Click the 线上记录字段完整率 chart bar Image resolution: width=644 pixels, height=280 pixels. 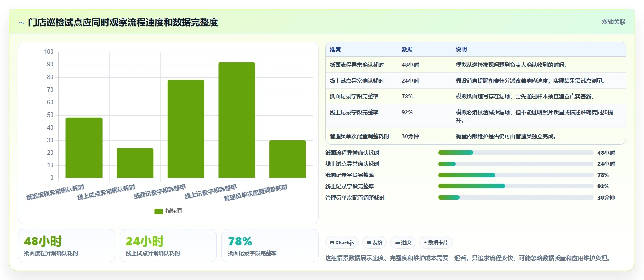pyautogui.click(x=237, y=120)
